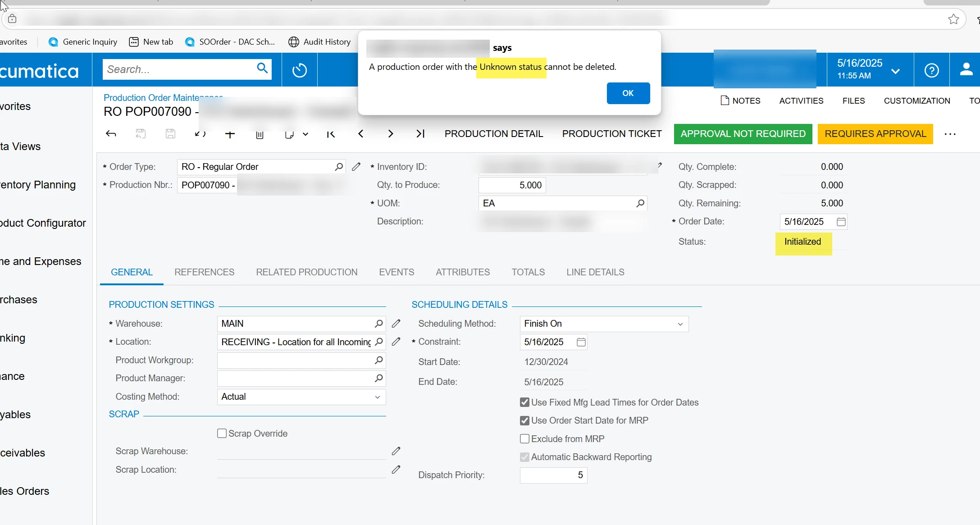Viewport: 980px width, 525px height.
Task: Click the add new record plus icon
Action: 230,134
